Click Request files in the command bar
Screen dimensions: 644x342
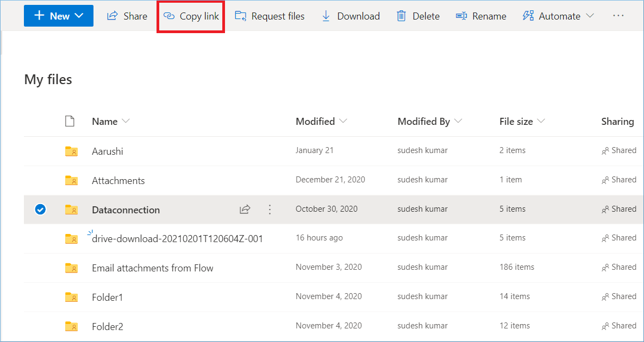pos(270,16)
